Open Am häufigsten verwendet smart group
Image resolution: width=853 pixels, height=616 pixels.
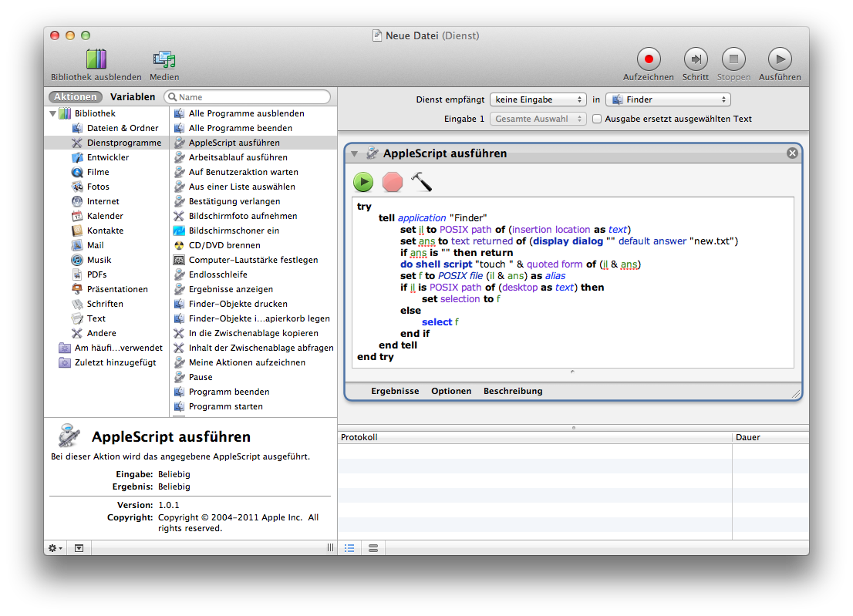point(106,348)
